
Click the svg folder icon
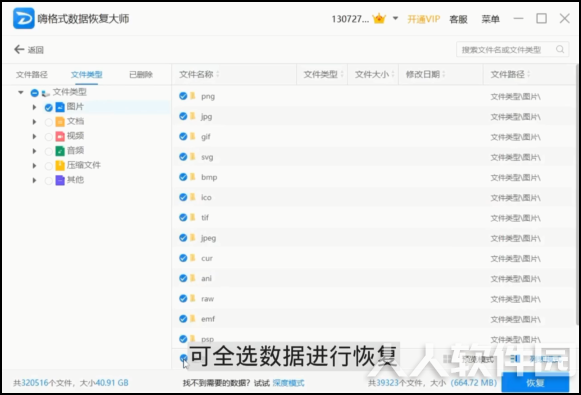pyautogui.click(x=193, y=157)
